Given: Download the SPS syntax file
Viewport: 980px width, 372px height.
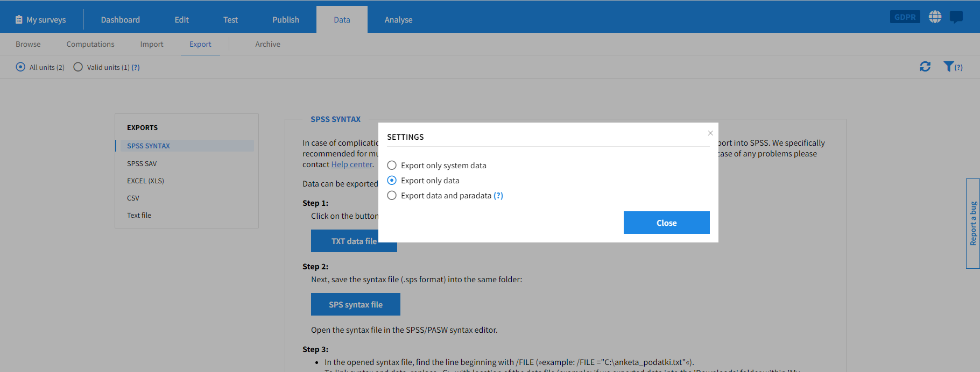Looking at the screenshot, I should (355, 304).
